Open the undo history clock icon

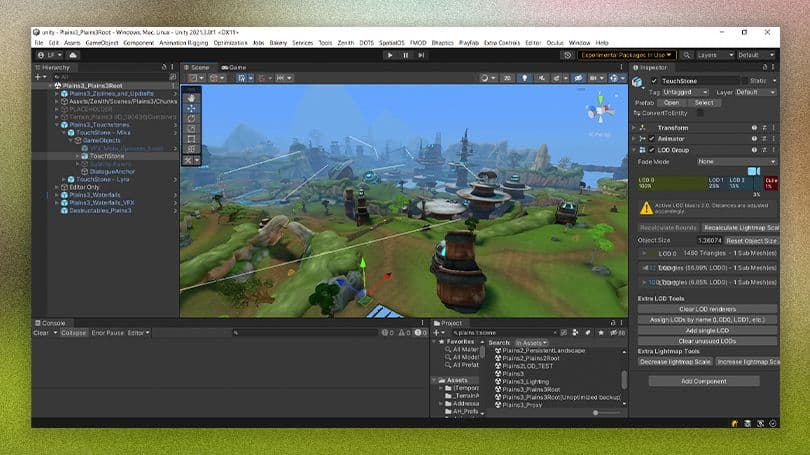point(567,55)
